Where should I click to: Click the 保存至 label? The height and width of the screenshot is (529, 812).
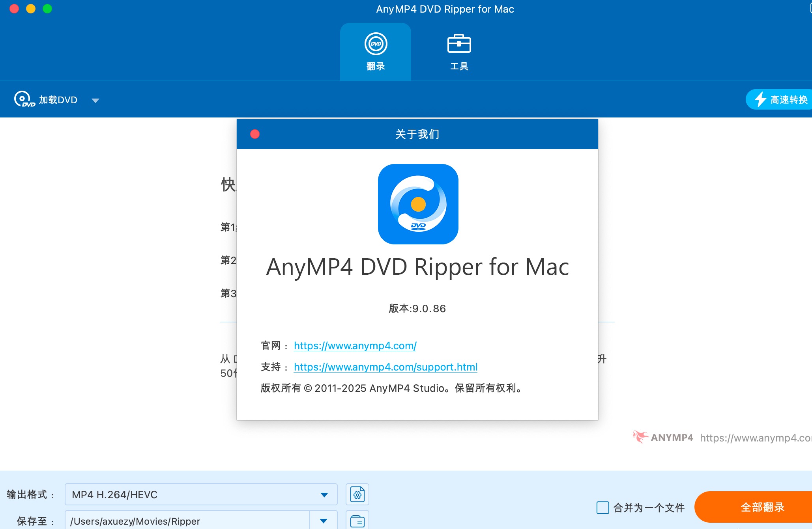click(36, 521)
